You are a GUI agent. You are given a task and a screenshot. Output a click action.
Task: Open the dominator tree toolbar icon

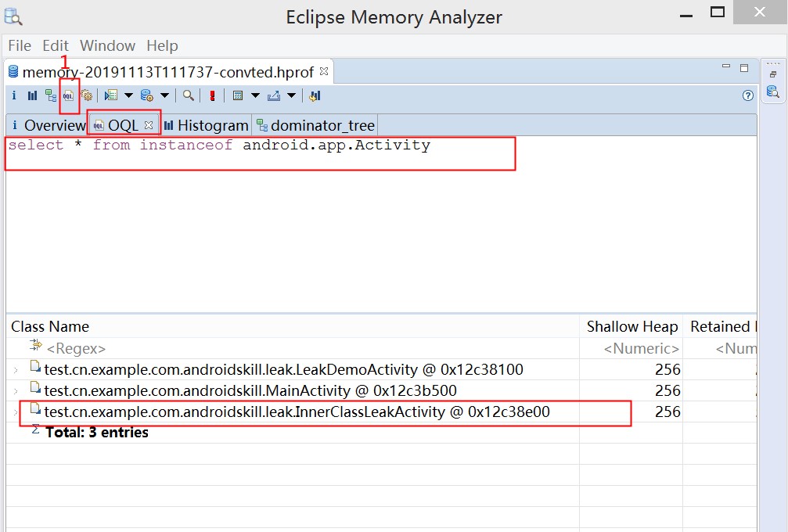(50, 95)
